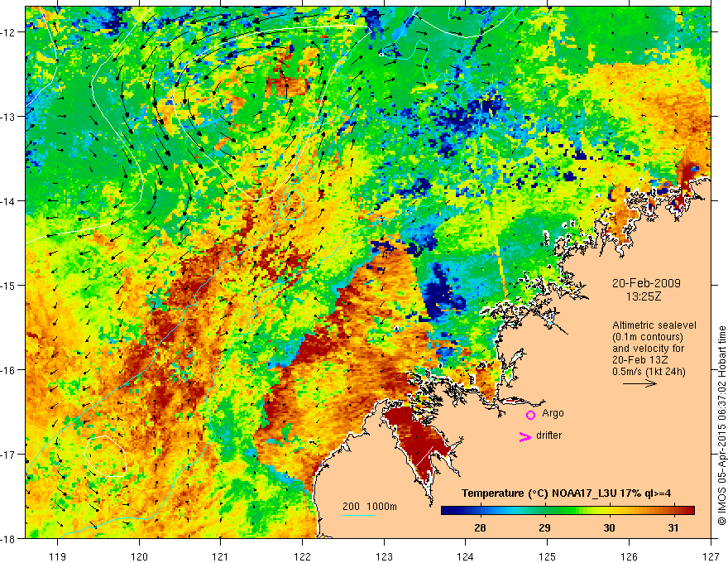Click the cyan 200 1000m contour legend line
This screenshot has width=728, height=563.
(x=359, y=515)
